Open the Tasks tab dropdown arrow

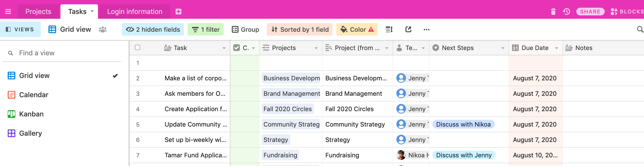92,11
